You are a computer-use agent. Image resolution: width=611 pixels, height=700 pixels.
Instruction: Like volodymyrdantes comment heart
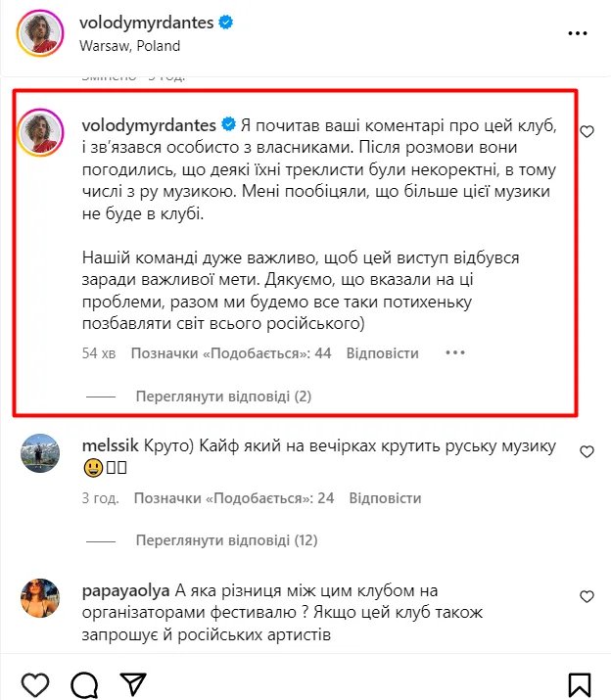click(587, 131)
